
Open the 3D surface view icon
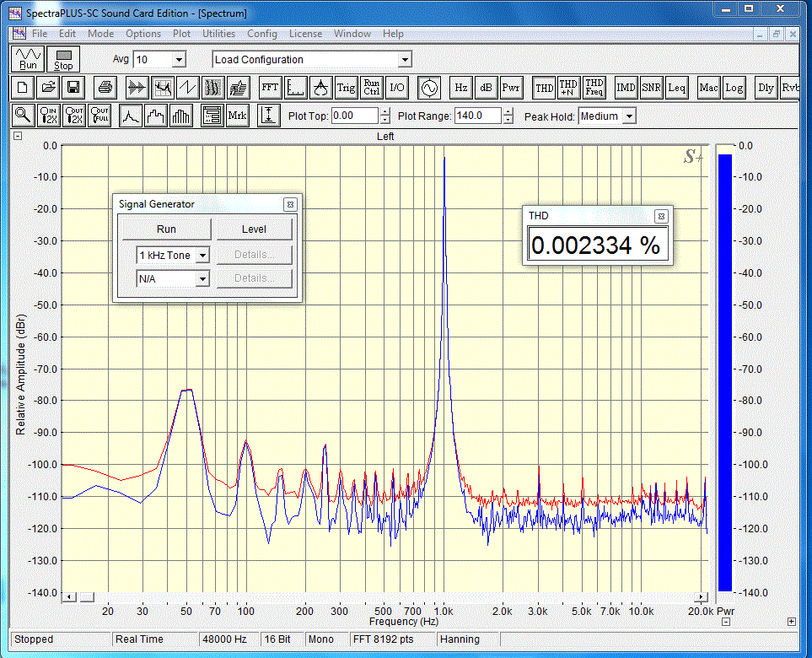pos(239,88)
